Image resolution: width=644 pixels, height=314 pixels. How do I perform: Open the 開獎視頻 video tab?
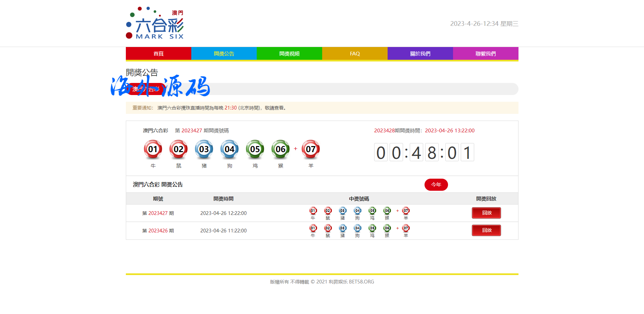pos(289,54)
